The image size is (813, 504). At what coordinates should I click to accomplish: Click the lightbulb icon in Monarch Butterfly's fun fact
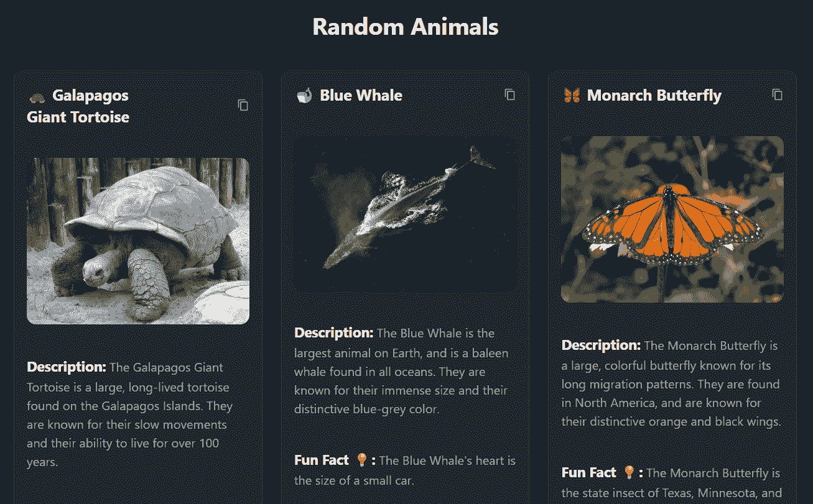[x=631, y=472]
